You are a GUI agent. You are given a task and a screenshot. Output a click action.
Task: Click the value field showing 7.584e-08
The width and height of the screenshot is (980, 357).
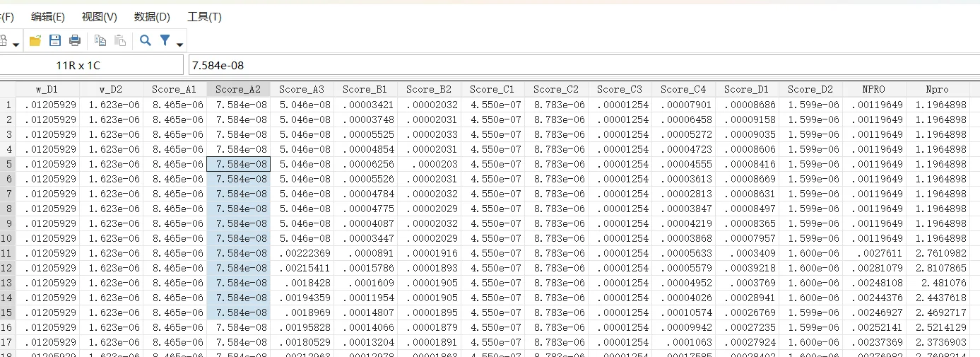584,65
